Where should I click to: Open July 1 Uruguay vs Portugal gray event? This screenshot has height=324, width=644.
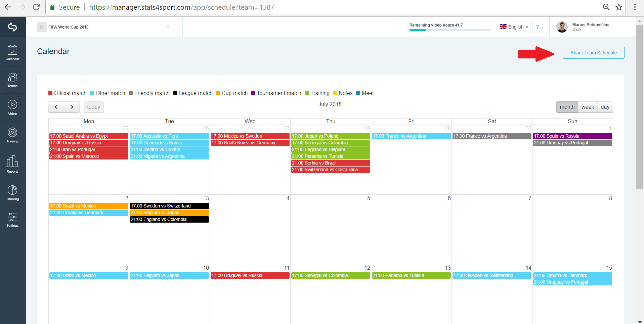pyautogui.click(x=572, y=143)
